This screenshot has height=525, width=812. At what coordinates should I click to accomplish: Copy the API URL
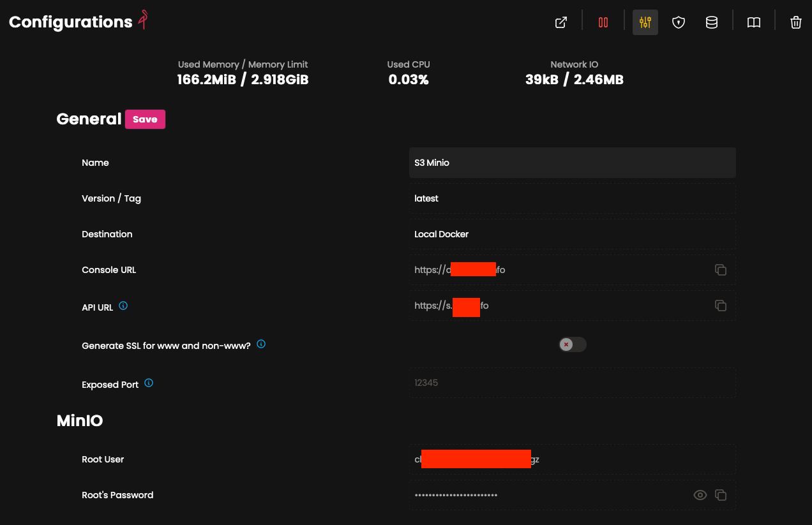point(721,306)
